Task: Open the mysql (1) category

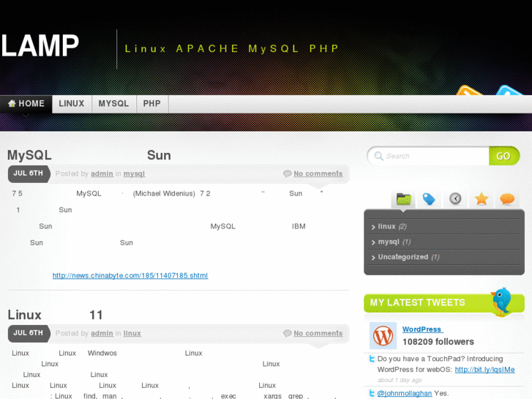Action: pos(394,242)
